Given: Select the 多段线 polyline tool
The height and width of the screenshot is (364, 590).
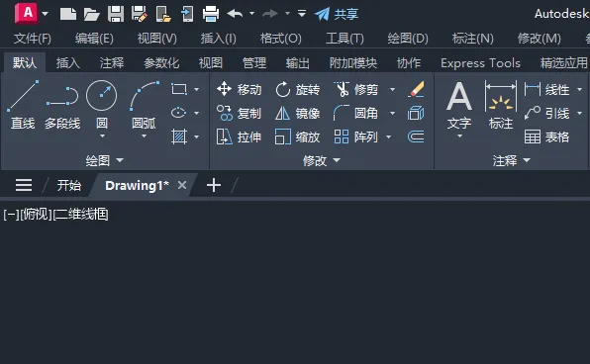Looking at the screenshot, I should [62, 107].
